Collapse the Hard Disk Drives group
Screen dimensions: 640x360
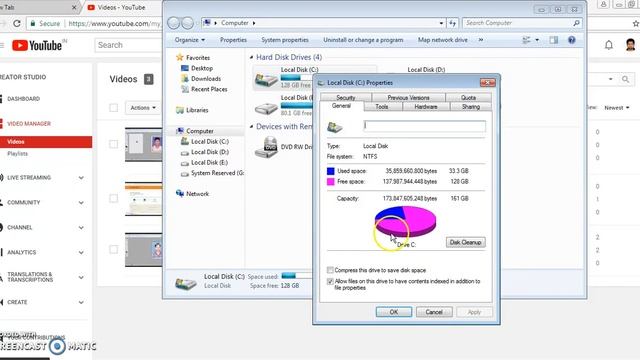click(x=251, y=58)
